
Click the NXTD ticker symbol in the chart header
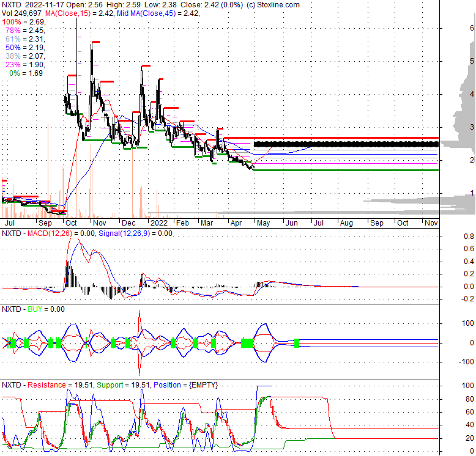coord(12,5)
